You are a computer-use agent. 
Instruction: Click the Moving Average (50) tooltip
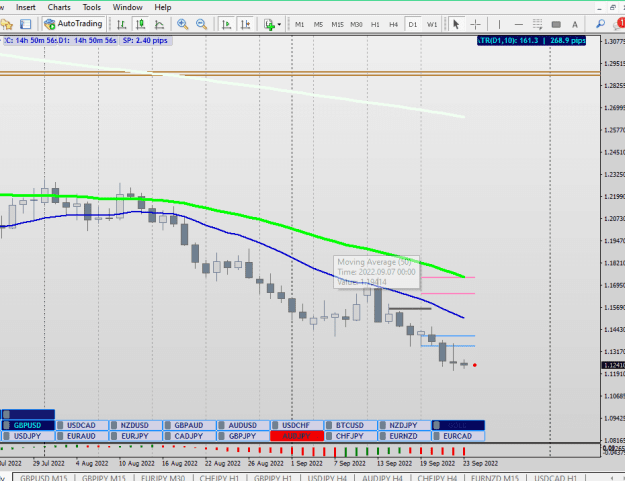click(x=376, y=272)
